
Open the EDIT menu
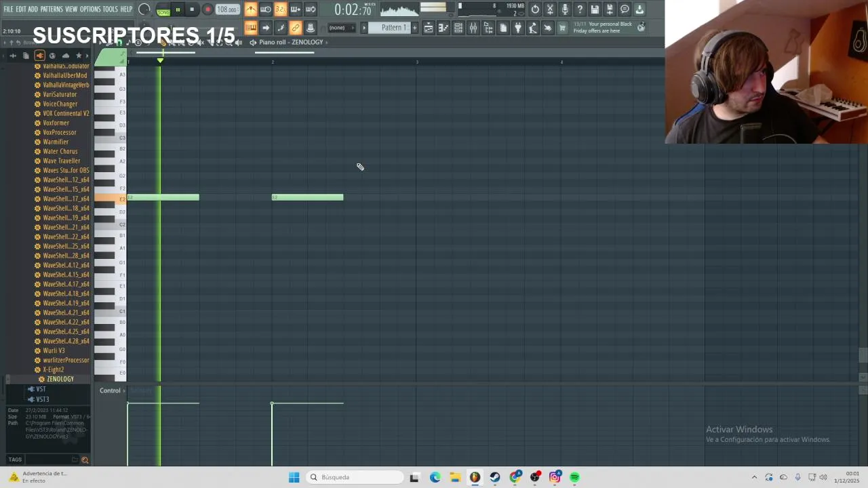(21, 9)
